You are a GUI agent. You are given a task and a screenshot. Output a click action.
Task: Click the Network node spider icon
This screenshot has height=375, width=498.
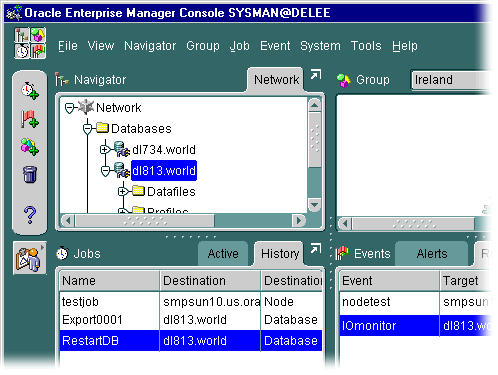(x=86, y=107)
